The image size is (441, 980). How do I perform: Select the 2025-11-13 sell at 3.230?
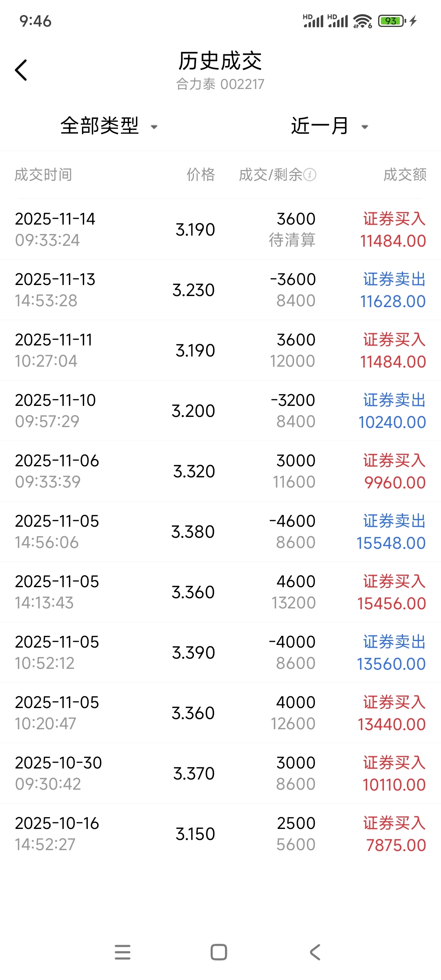tap(220, 290)
